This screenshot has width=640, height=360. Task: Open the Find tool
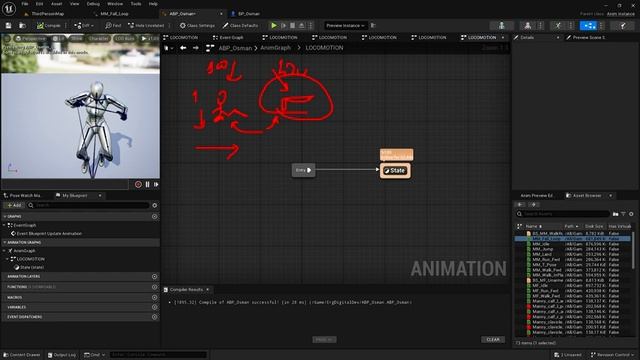113,25
